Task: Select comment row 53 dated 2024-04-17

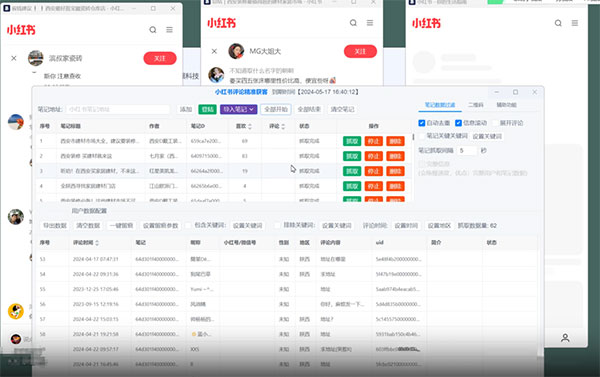Action: coord(287,259)
